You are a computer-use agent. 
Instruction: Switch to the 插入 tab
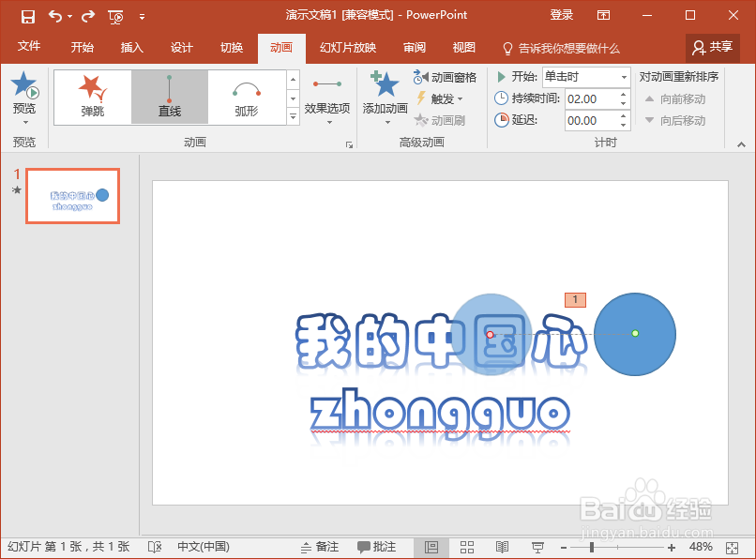click(131, 47)
